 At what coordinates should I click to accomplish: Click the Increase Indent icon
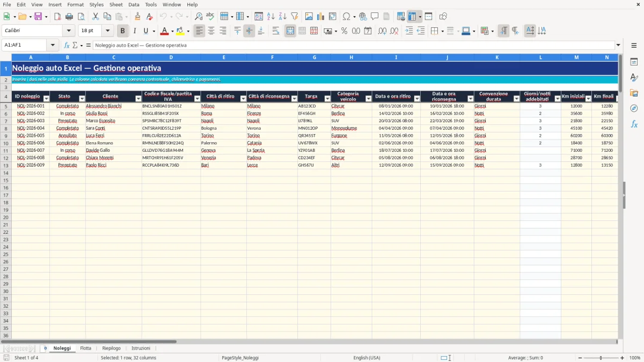click(x=409, y=31)
